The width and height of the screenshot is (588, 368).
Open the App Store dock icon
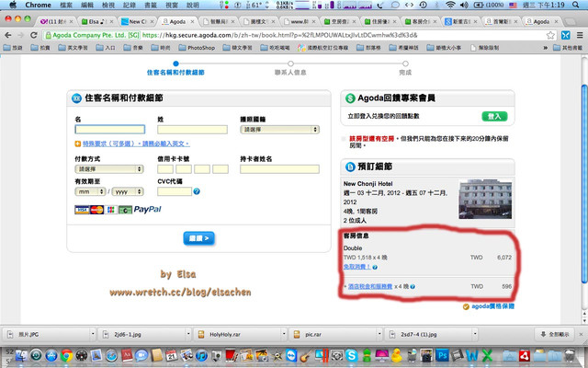pyautogui.click(x=51, y=355)
